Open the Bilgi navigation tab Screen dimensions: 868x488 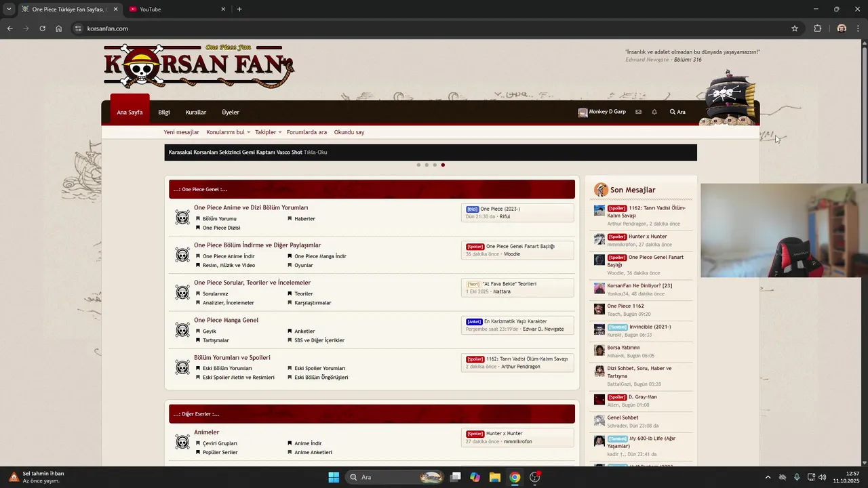(x=164, y=112)
